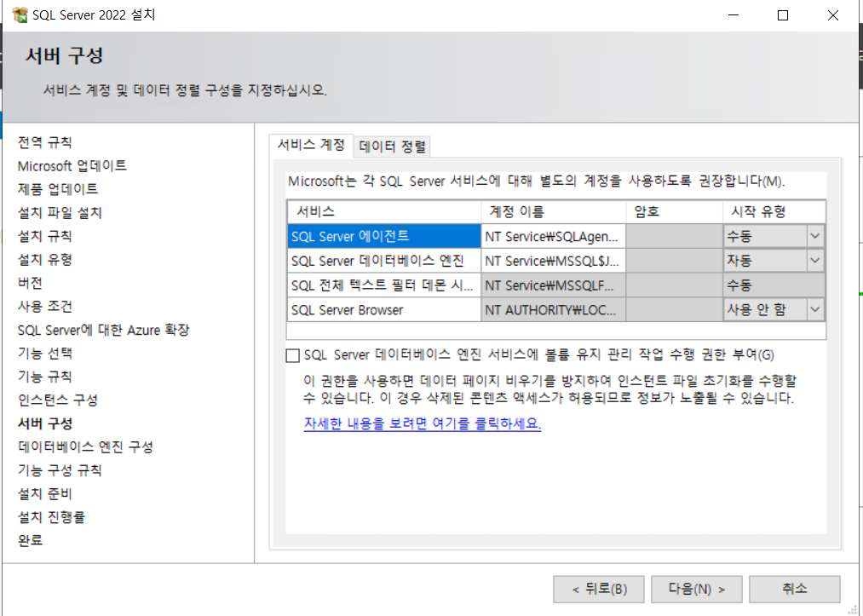The height and width of the screenshot is (616, 863).
Task: Select 완료 step in sidebar
Action: (30, 540)
